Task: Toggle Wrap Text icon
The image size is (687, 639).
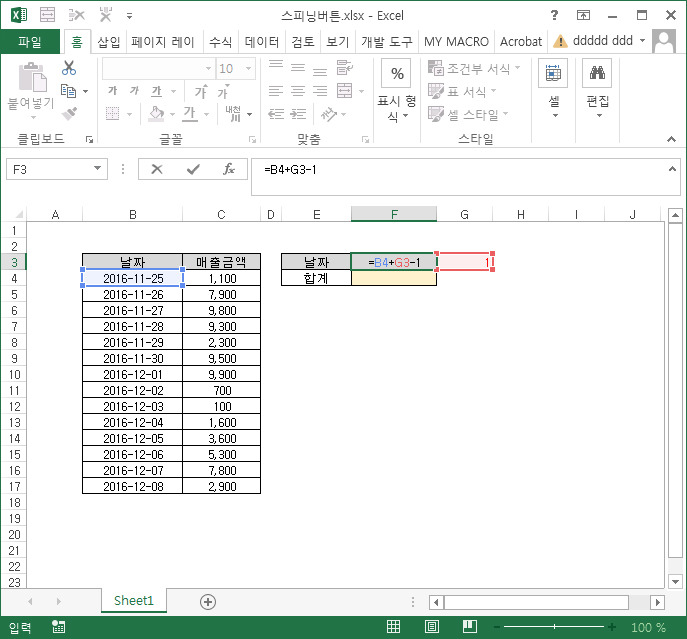Action: pyautogui.click(x=344, y=67)
